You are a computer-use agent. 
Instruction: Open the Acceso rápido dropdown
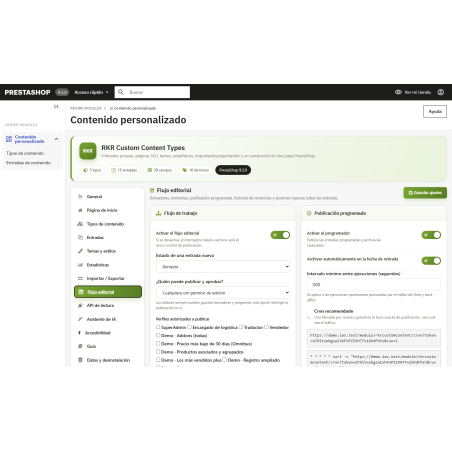tap(91, 92)
